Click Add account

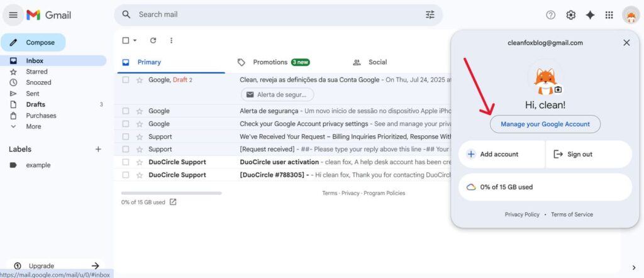click(x=501, y=154)
